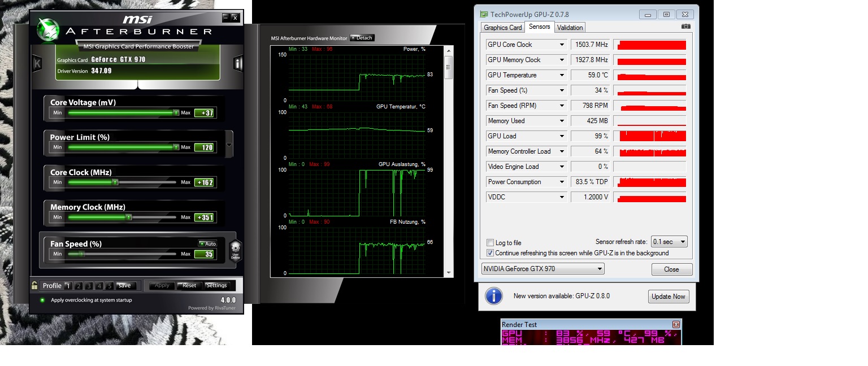This screenshot has width=868, height=366.
Task: Click the green MSI Afterburner logo orb
Action: 47,29
